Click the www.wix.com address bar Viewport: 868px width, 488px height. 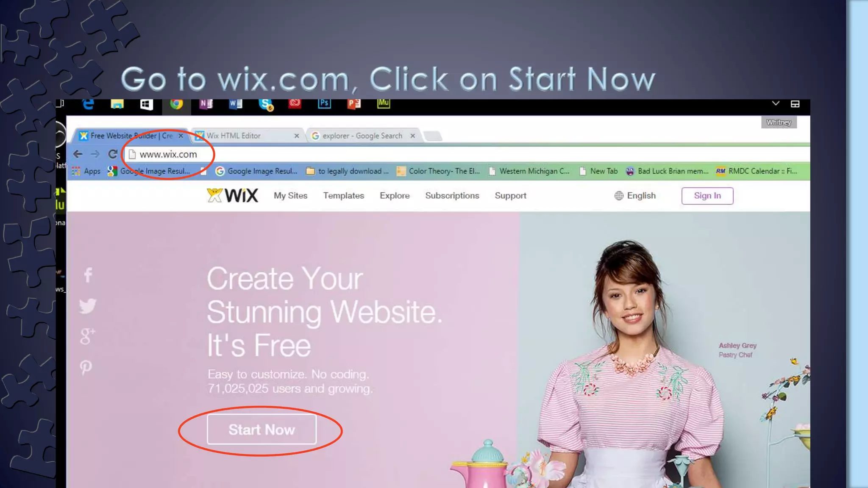pos(466,154)
